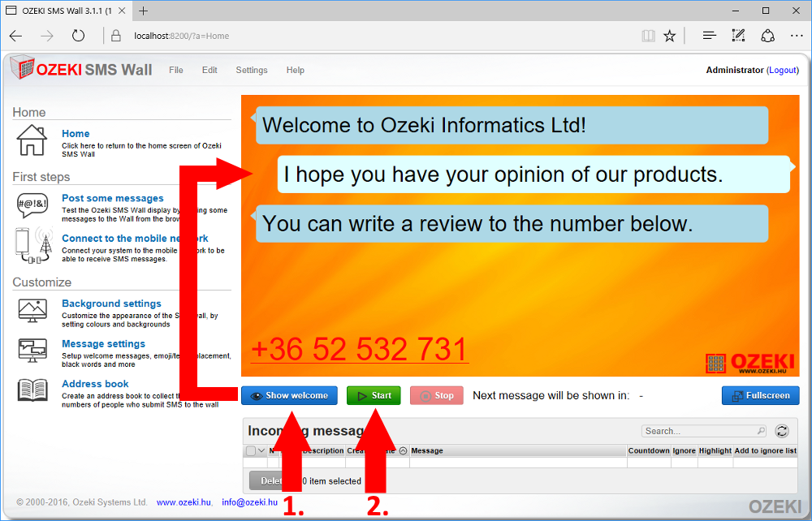
Task: Click the Countdown column header
Action: pyautogui.click(x=649, y=450)
